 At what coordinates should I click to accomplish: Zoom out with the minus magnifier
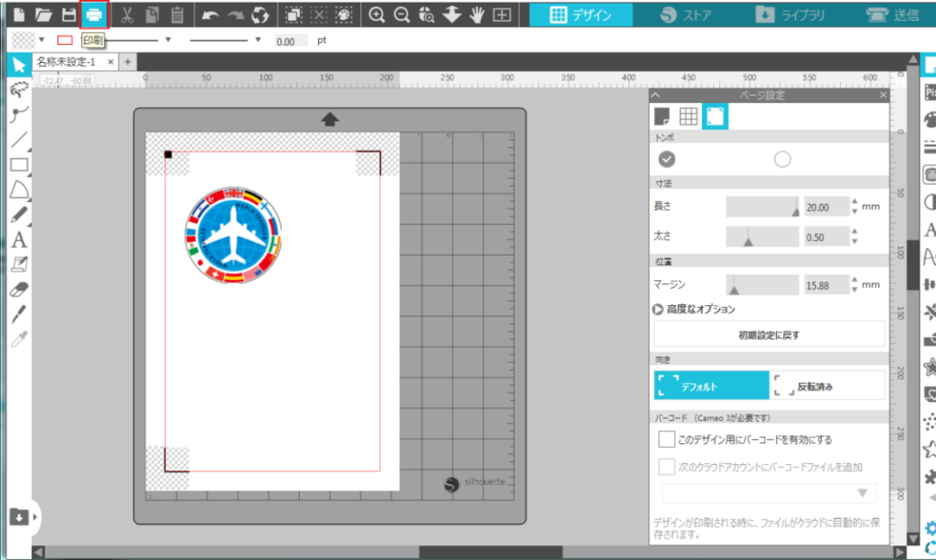point(402,15)
